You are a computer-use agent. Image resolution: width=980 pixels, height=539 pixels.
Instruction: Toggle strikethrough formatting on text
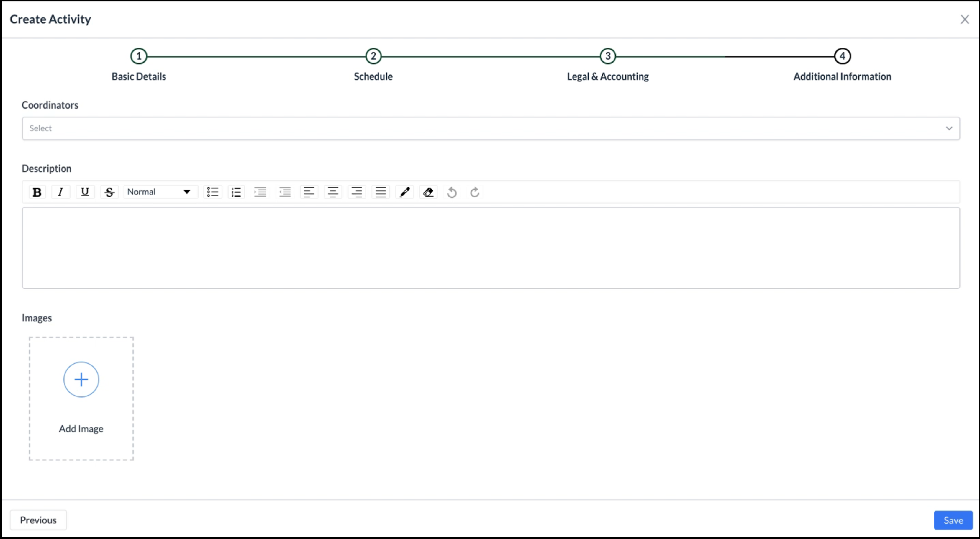109,192
